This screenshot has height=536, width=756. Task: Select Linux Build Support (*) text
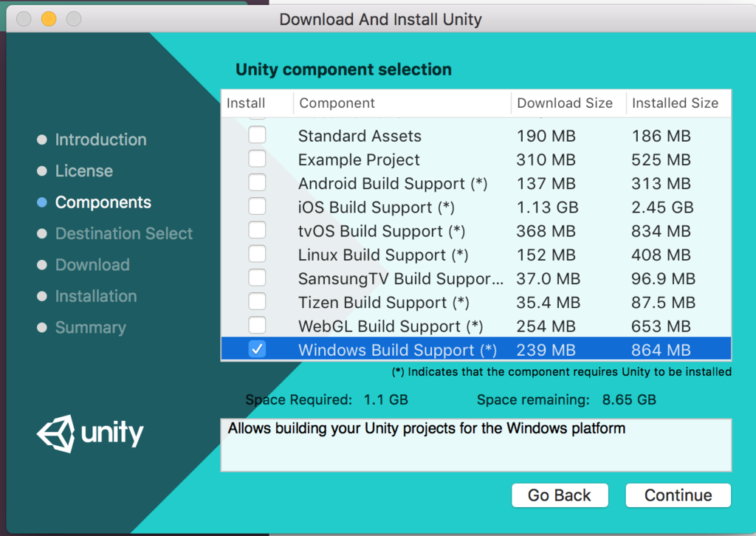click(383, 255)
